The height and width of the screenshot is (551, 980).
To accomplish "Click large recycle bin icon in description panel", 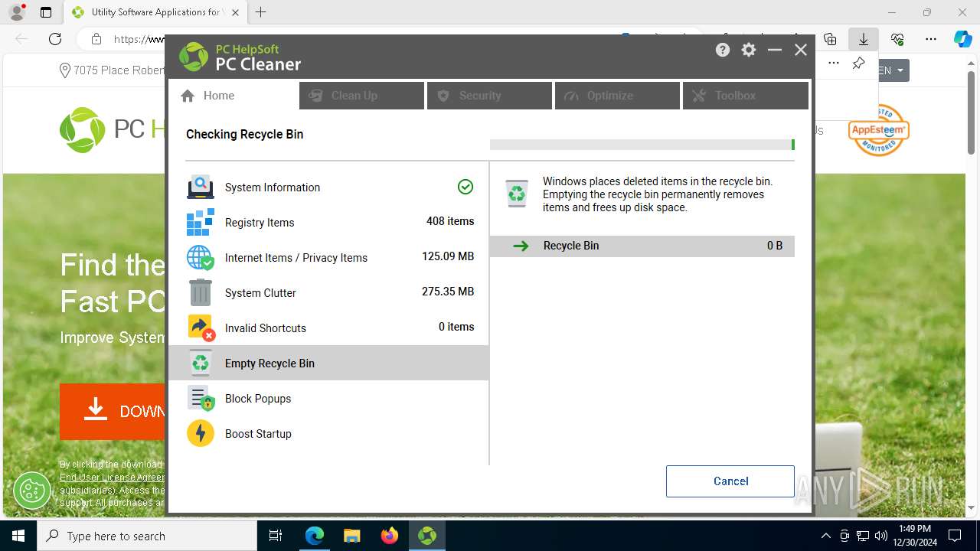I will tap(517, 194).
